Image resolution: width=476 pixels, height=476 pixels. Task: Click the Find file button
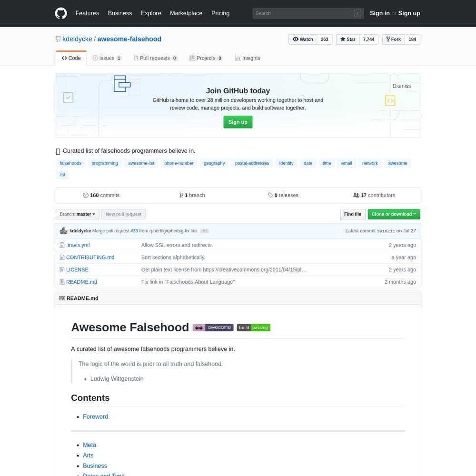353,214
